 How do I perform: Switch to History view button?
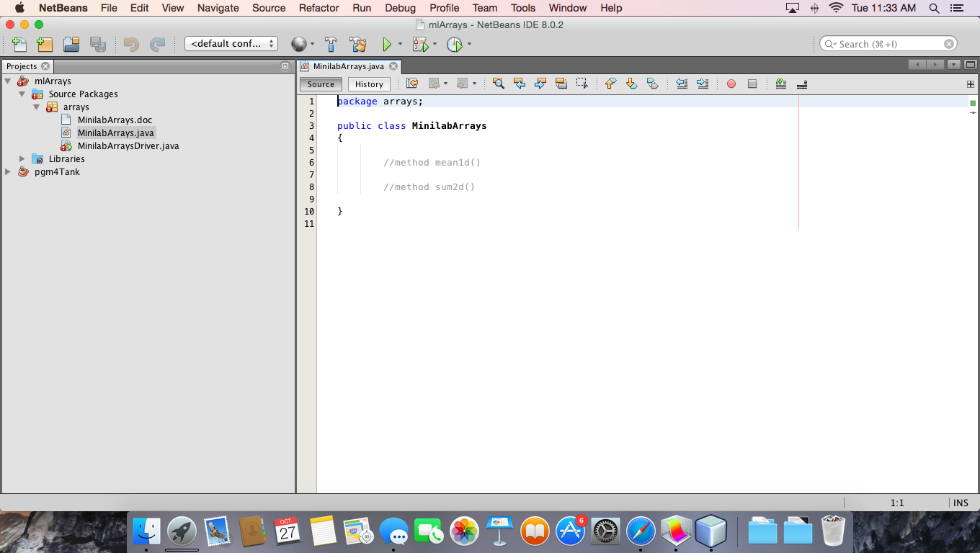tap(369, 84)
